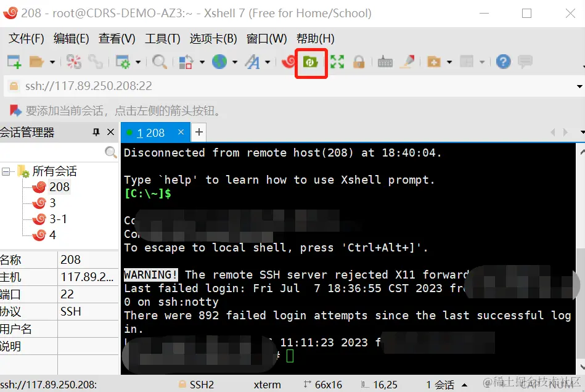
Task: Pin the 会话管理器 panel
Action: (96, 132)
